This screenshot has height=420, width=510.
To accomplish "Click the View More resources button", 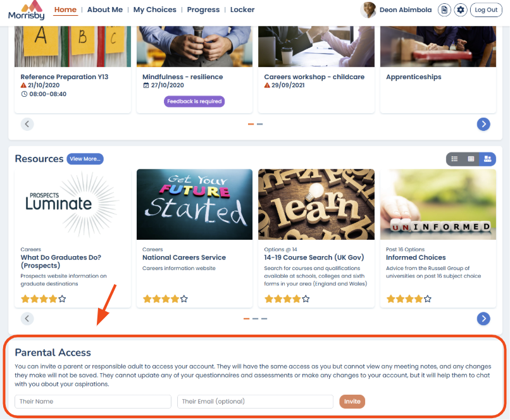I will pos(85,159).
